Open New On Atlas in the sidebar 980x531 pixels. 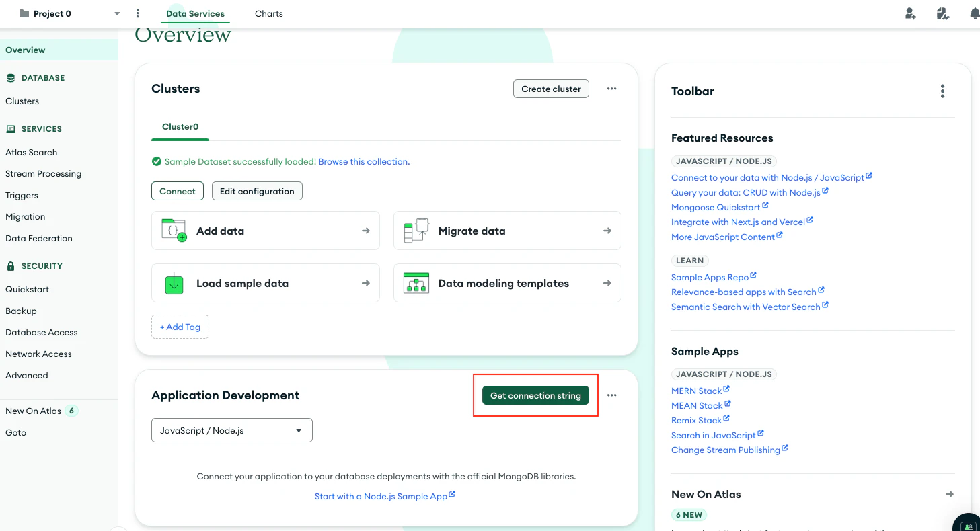[x=34, y=411]
